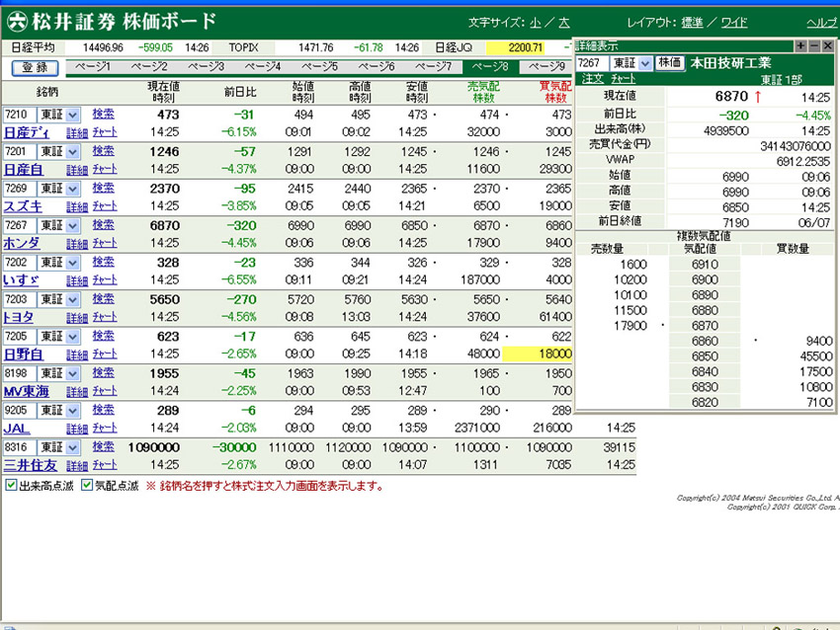Image resolution: width=840 pixels, height=630 pixels.
Task: Toggle the 気配点滅 checkbox
Action: 87,485
